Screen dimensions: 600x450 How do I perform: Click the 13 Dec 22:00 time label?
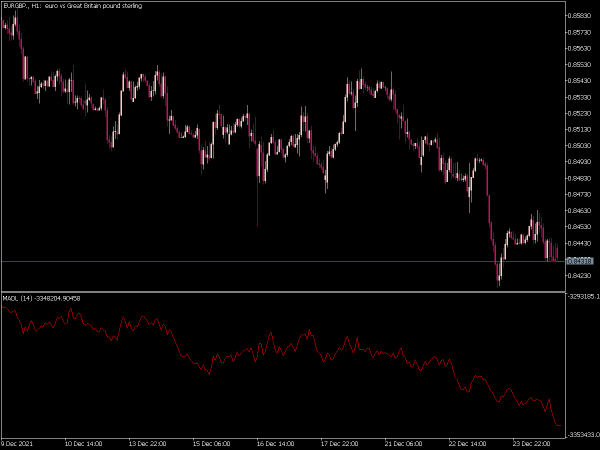pyautogui.click(x=147, y=444)
